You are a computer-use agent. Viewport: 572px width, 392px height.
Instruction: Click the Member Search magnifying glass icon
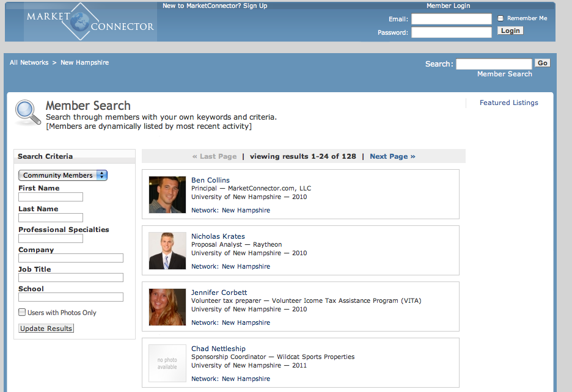tap(28, 112)
